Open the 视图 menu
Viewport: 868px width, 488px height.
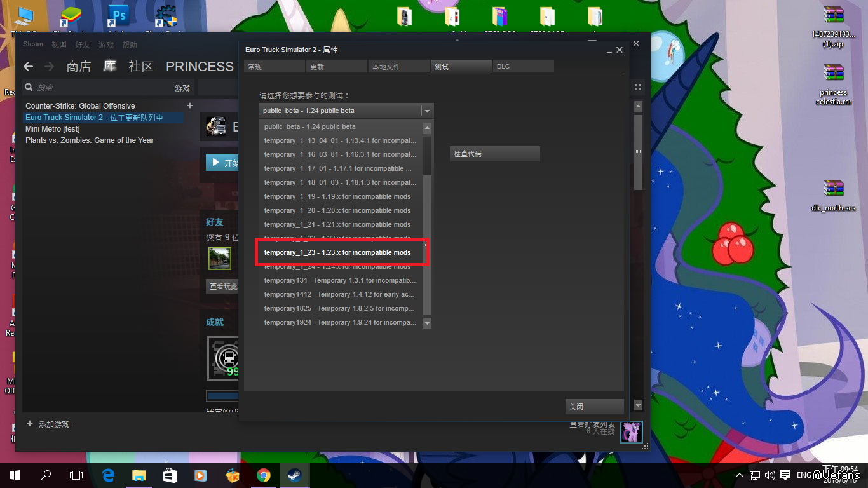coord(59,44)
